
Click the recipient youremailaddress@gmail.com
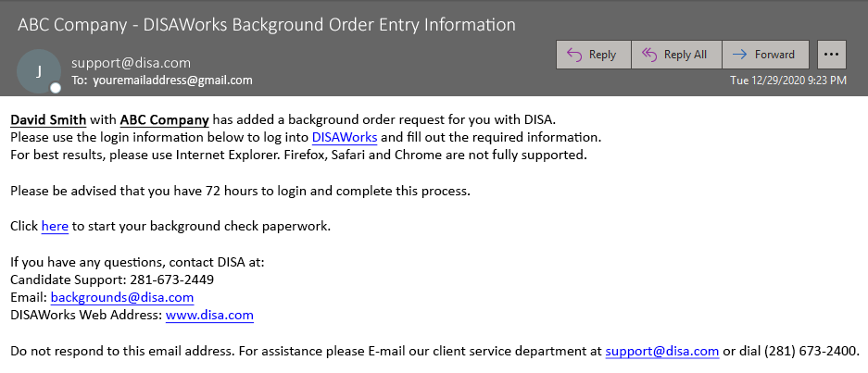tap(172, 81)
